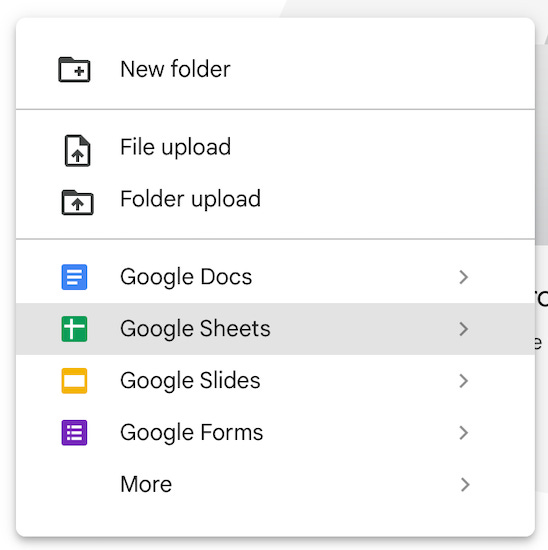
Task: Click the yellow Google Slides icon
Action: click(x=74, y=381)
